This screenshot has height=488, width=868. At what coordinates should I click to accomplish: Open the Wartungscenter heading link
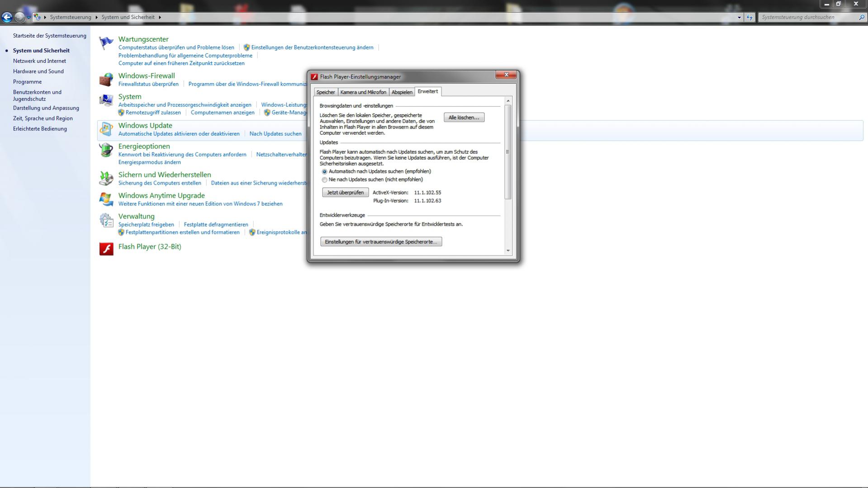(x=143, y=39)
